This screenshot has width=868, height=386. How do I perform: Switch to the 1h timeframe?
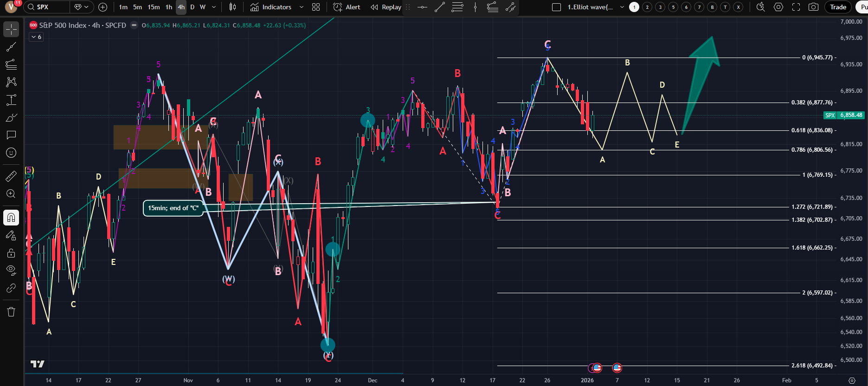coord(169,7)
